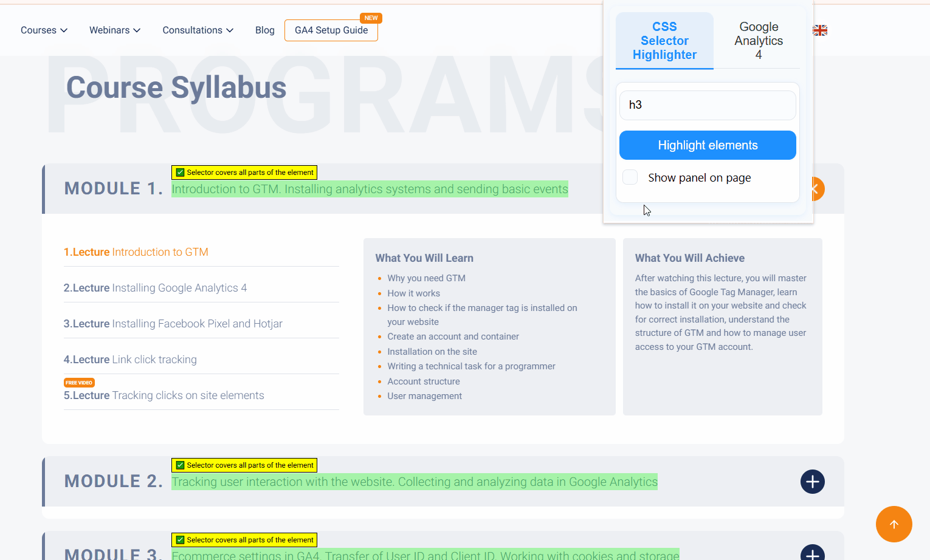Click the Module 1 highlighted heading text
Screen dimensions: 930x560
pyautogui.click(x=370, y=189)
